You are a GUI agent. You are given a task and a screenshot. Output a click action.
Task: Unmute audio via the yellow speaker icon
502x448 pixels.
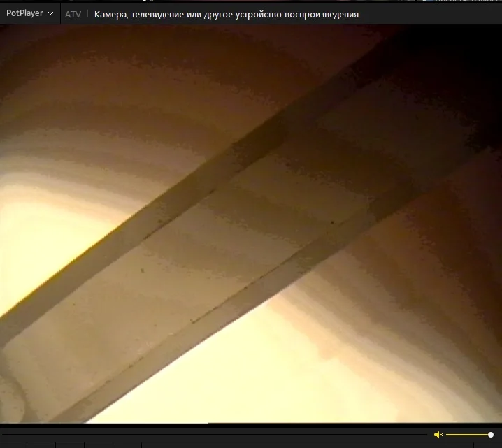coord(438,435)
